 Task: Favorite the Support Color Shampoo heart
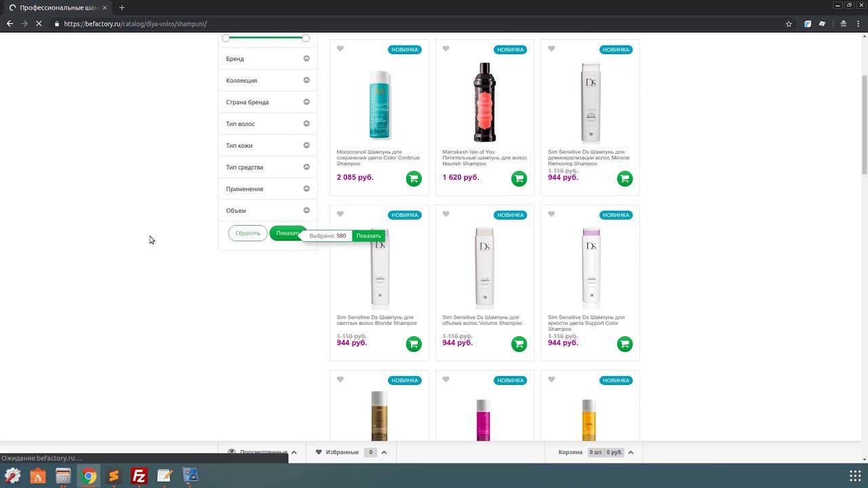coord(551,214)
